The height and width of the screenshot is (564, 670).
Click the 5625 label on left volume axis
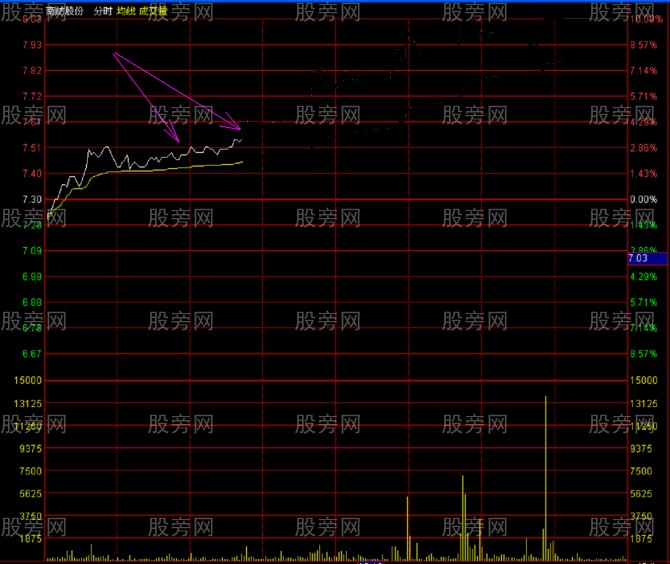click(x=31, y=494)
